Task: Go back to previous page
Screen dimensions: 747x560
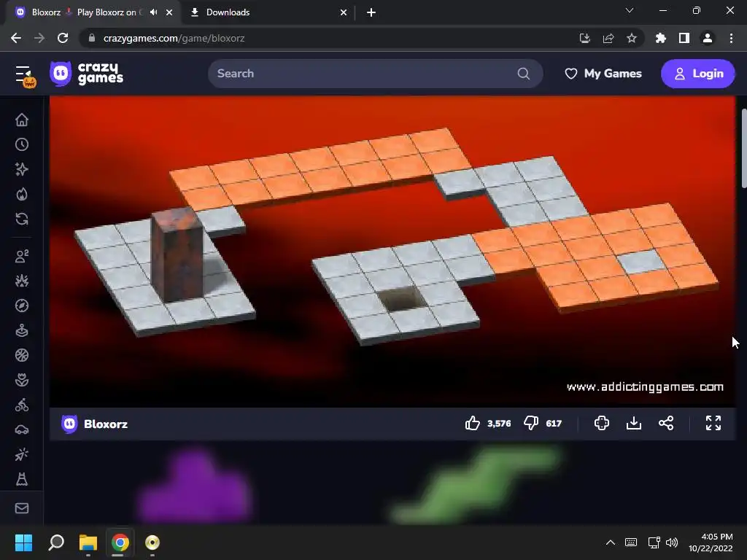Action: [x=16, y=38]
